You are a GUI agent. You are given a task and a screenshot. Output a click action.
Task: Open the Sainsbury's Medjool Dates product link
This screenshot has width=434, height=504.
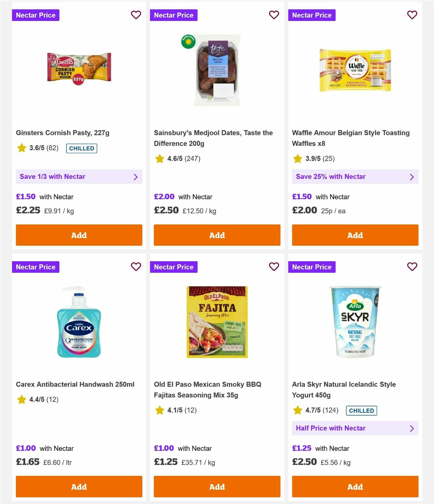coord(213,138)
